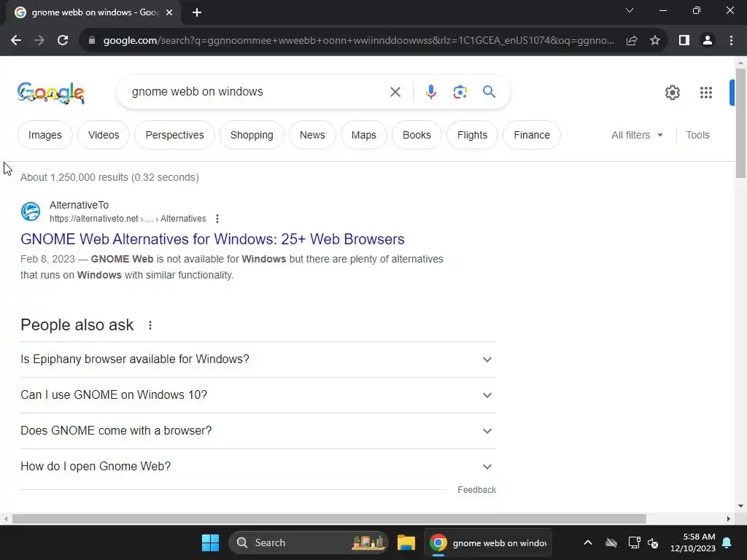Image resolution: width=747 pixels, height=560 pixels.
Task: Share this page using the share icon
Action: point(632,41)
